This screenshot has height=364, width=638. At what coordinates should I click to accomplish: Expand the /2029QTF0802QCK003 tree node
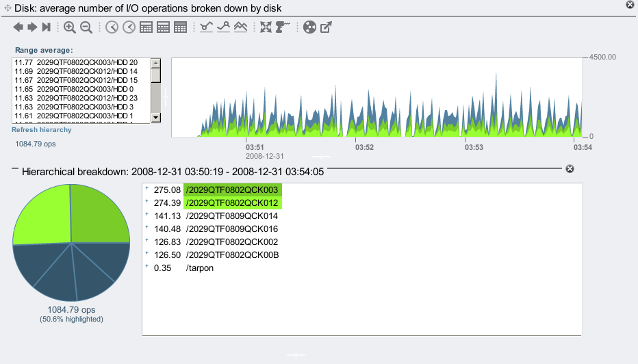146,189
